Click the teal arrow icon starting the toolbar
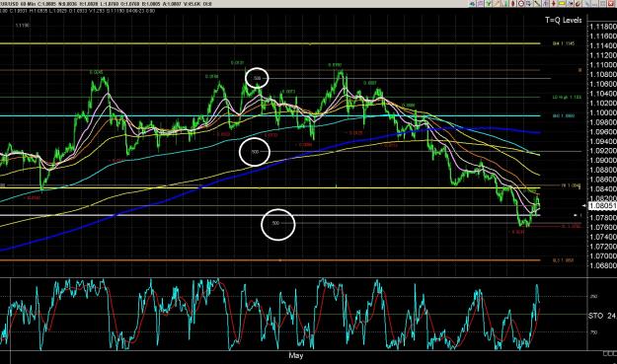 [x=472, y=4]
